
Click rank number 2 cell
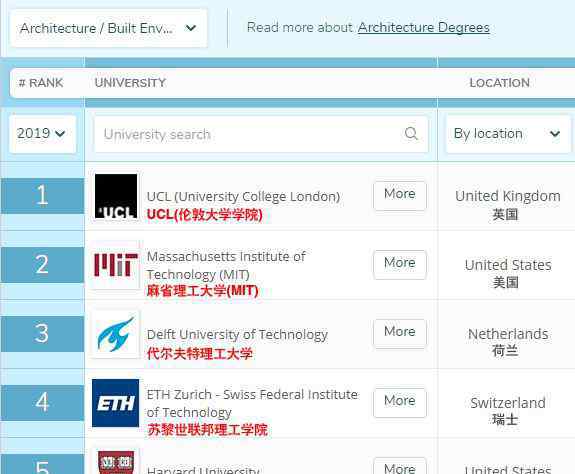click(43, 264)
